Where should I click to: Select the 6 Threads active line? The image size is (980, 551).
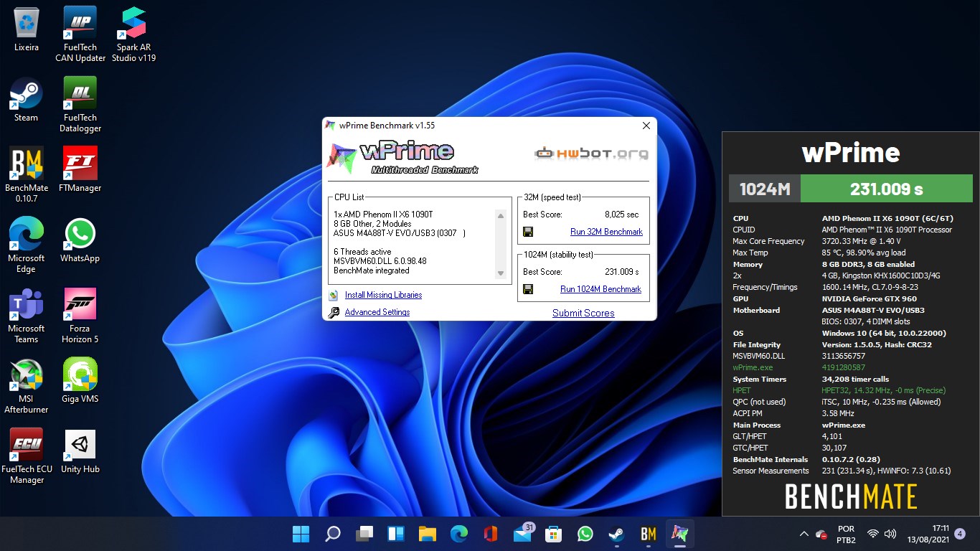[362, 252]
